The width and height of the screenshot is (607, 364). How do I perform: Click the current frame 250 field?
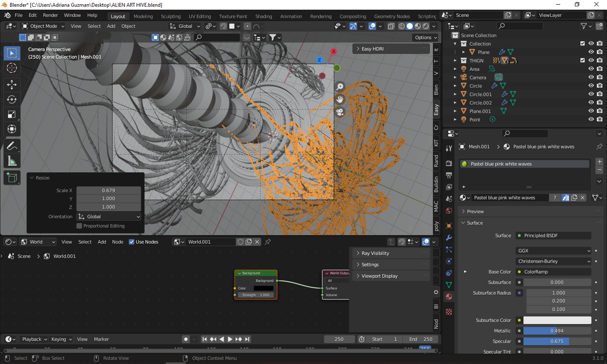pos(339,339)
